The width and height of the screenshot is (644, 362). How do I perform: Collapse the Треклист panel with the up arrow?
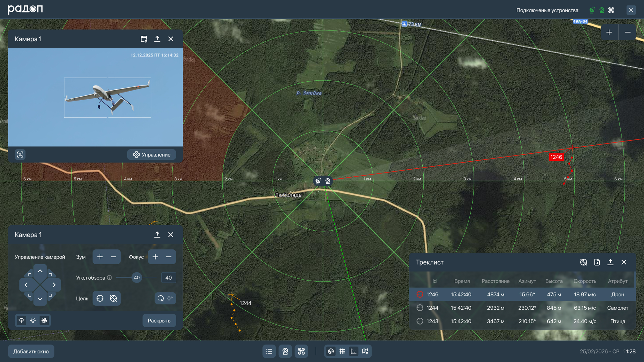610,262
